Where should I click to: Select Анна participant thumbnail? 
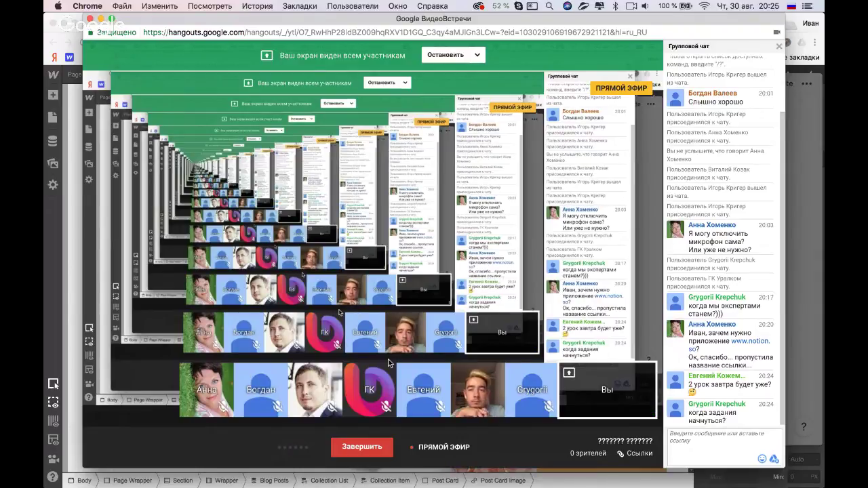tap(207, 390)
